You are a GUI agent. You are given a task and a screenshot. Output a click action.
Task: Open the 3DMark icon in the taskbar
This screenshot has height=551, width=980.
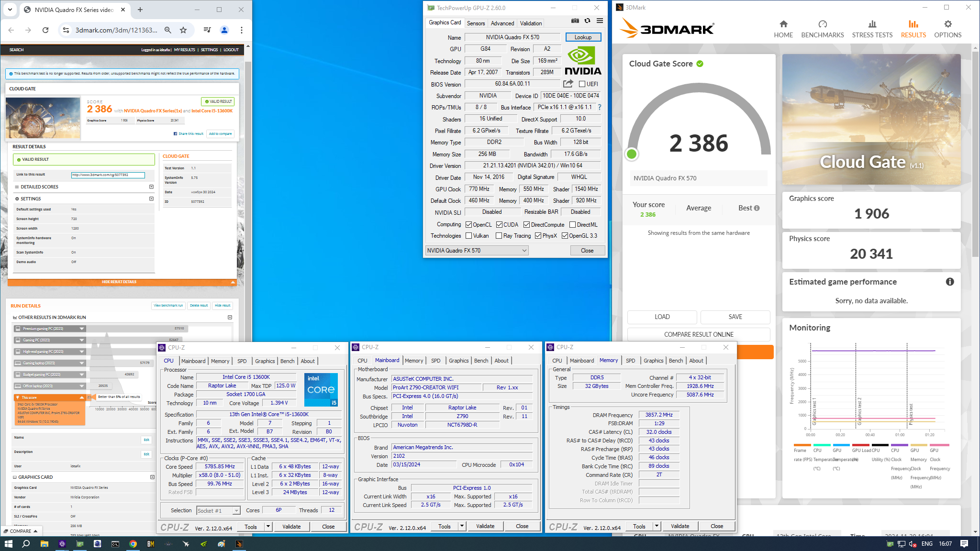point(239,544)
